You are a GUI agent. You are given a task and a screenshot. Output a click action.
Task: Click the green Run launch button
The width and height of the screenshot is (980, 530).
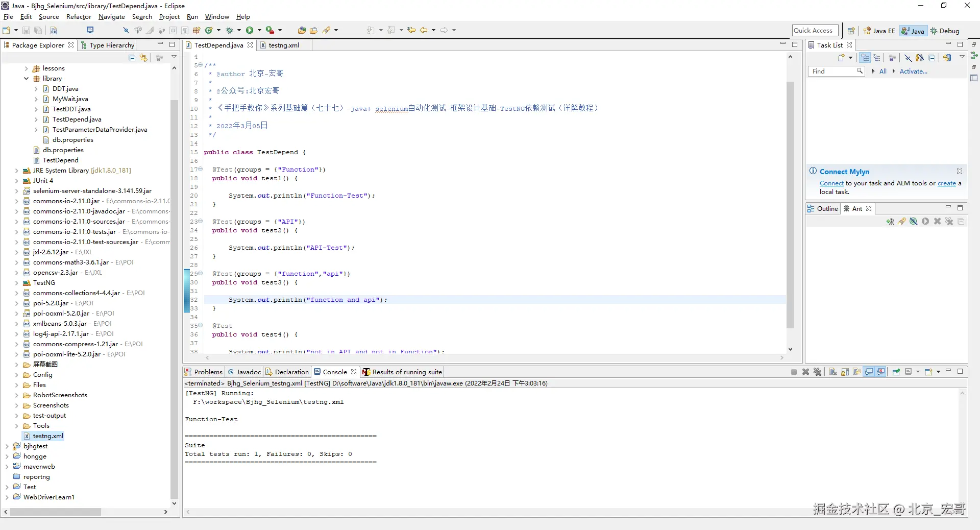250,31
